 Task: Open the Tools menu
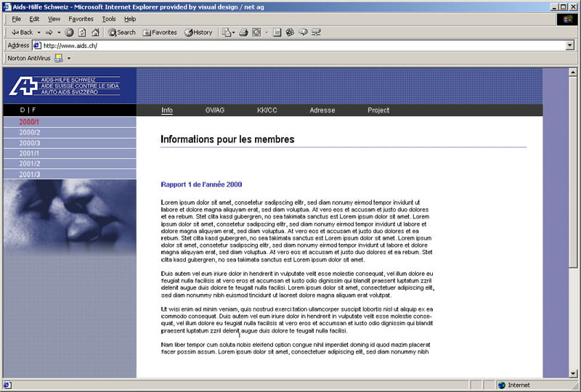[x=109, y=19]
